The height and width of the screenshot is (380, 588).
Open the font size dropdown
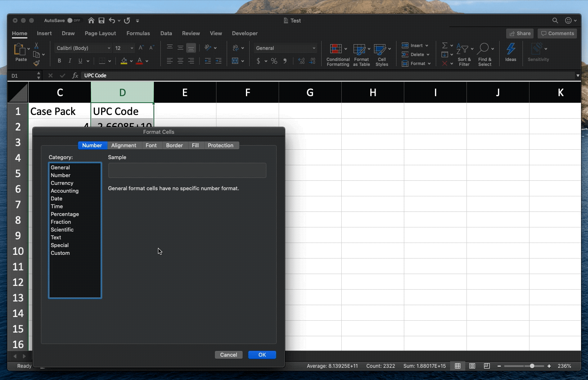[x=132, y=48]
